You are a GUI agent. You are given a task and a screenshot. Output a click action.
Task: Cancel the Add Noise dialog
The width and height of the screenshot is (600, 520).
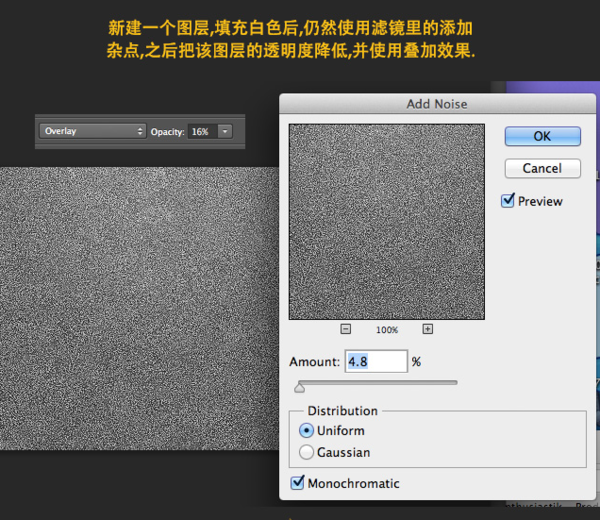point(542,168)
